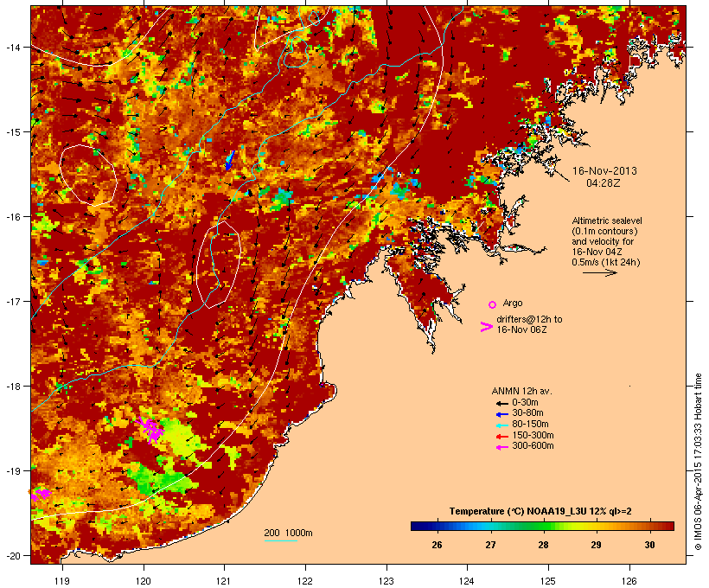The width and height of the screenshot is (709, 588).
Task: Click the latitude label -17
Action: tap(13, 301)
